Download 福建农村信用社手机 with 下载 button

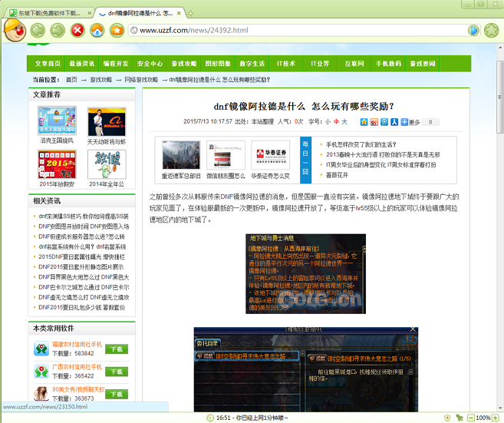pos(117,349)
